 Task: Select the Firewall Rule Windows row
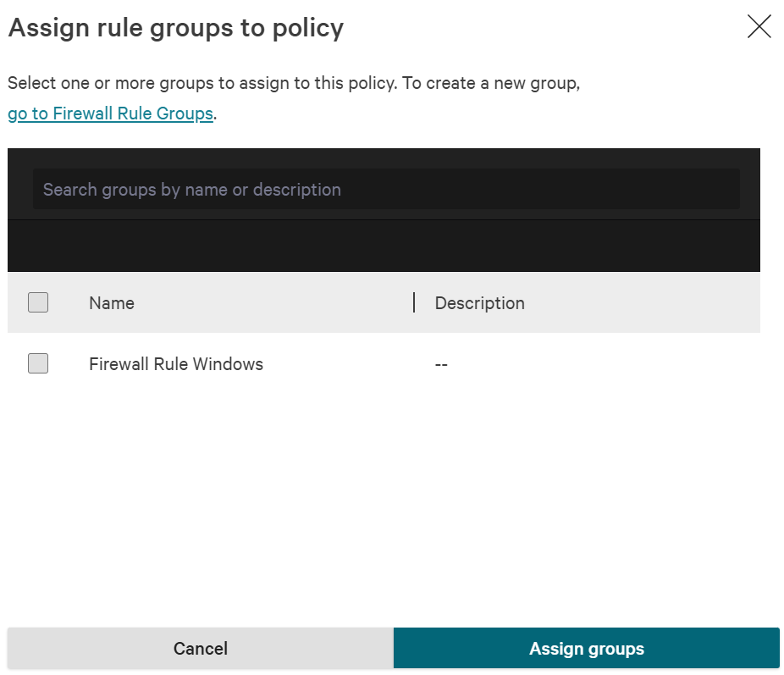point(175,363)
